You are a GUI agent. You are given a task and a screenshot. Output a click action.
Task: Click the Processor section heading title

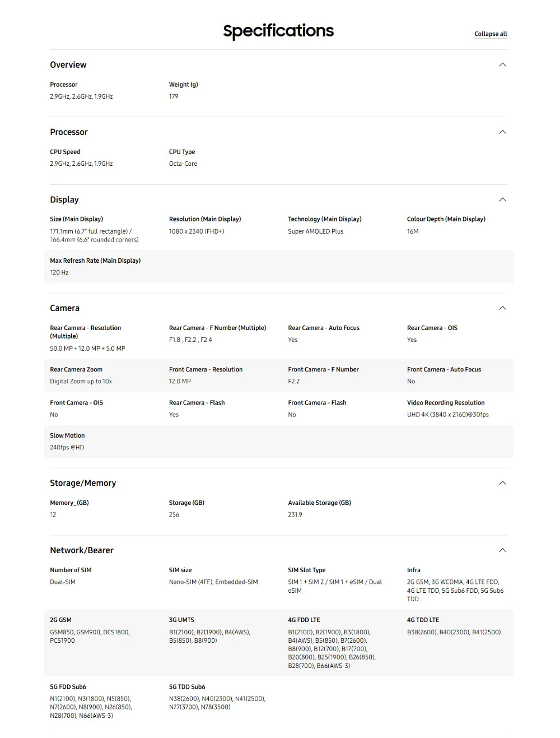point(69,132)
